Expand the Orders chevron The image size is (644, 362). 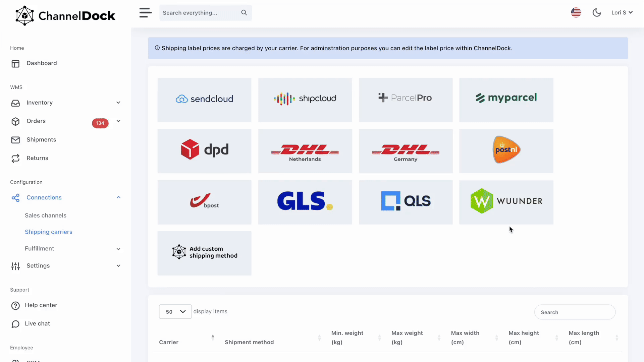pos(118,121)
